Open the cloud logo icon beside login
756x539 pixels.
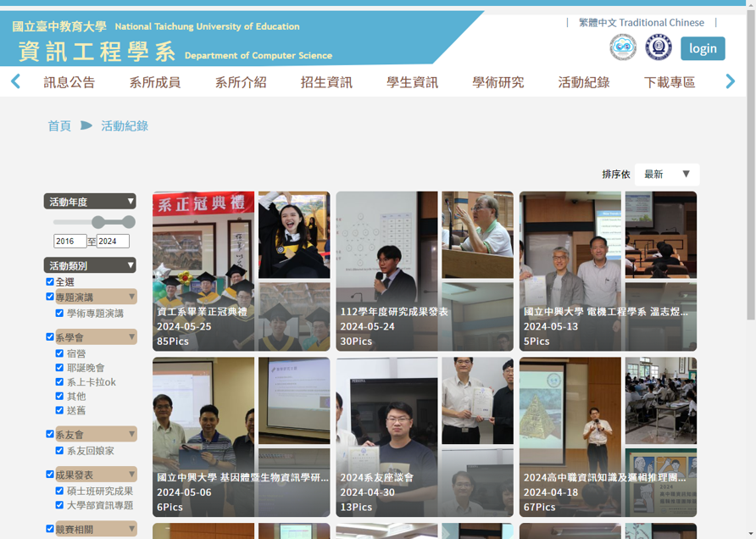click(623, 47)
